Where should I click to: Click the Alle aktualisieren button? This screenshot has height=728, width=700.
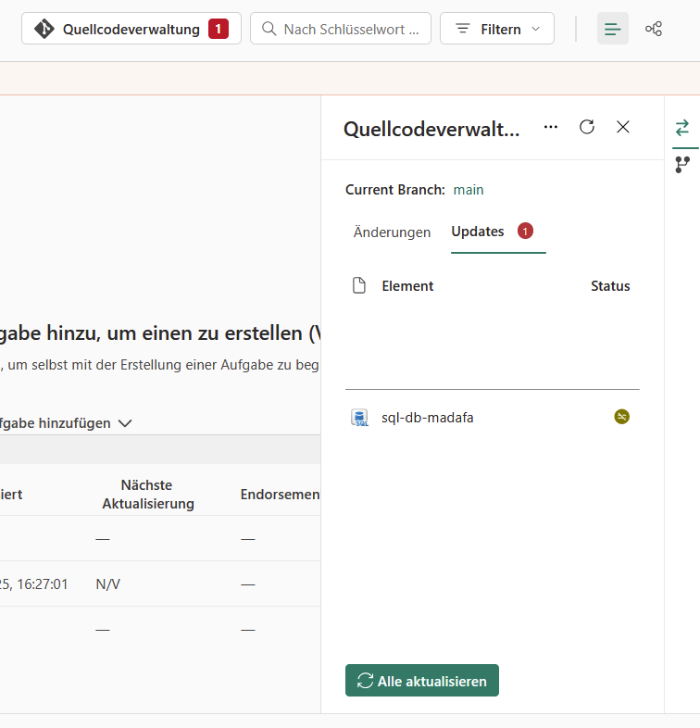[x=422, y=681]
